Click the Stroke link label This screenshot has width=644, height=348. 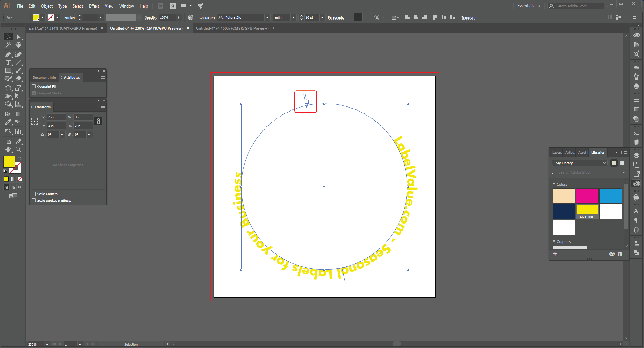click(x=70, y=17)
